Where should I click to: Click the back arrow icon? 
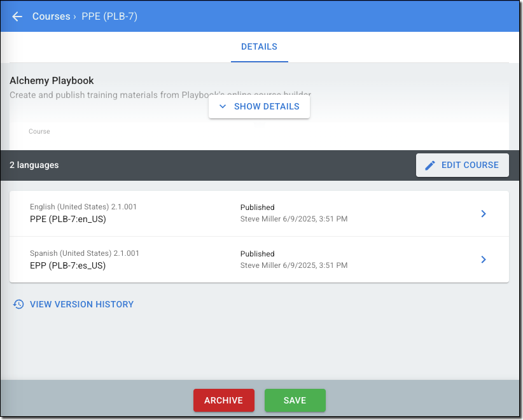point(17,17)
